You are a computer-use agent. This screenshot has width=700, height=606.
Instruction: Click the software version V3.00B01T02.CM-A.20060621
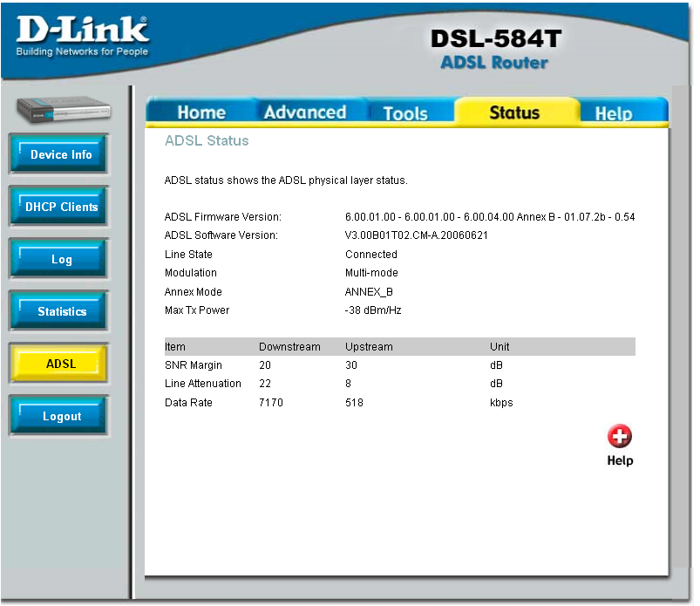pos(416,235)
